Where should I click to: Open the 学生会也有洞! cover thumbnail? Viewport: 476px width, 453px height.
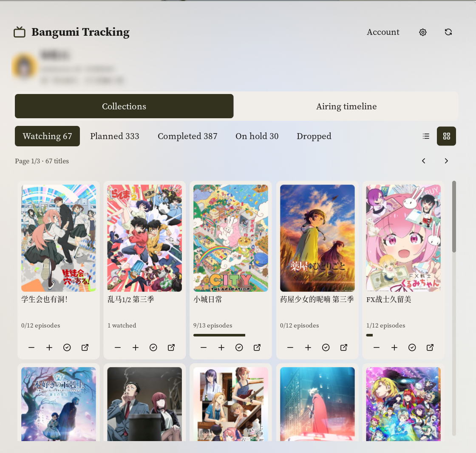[x=59, y=238]
